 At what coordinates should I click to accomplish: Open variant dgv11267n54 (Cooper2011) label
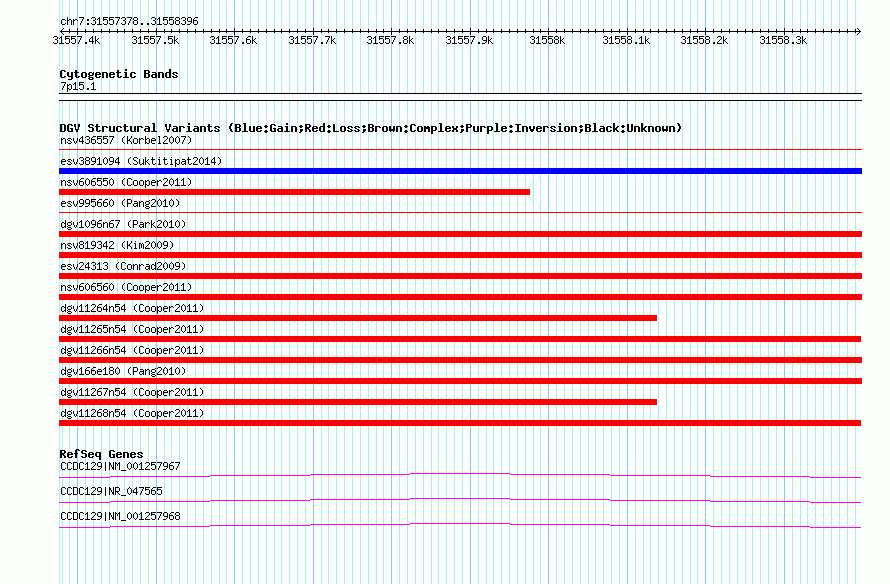[132, 392]
